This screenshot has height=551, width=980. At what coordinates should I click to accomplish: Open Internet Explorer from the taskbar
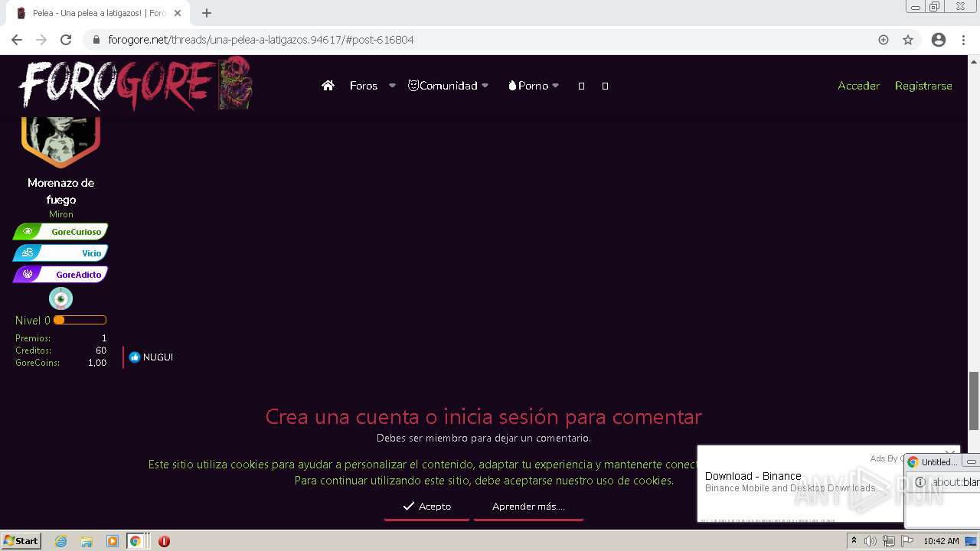[60, 541]
